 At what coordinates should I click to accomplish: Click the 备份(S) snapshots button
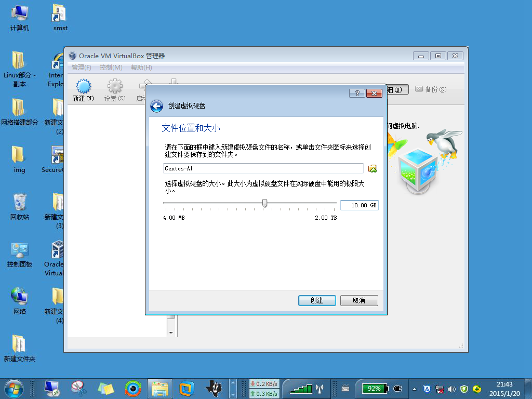tap(431, 89)
